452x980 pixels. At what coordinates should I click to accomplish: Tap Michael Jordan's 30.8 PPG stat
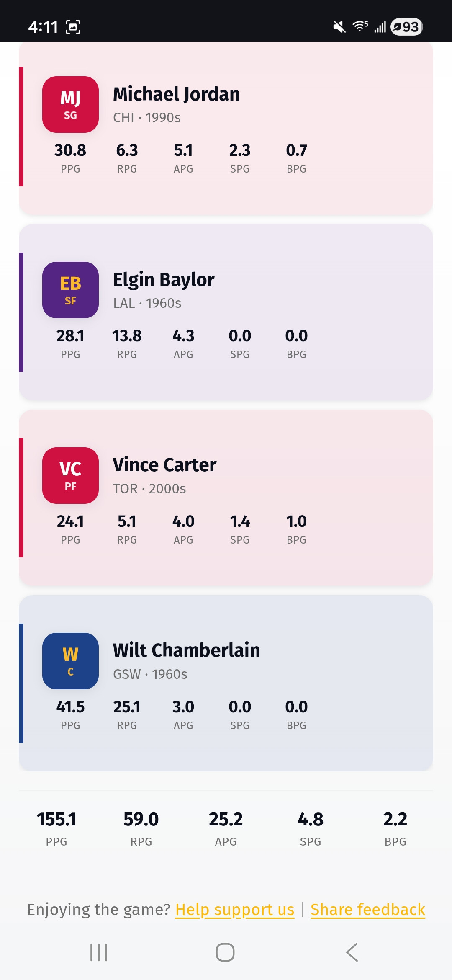coord(70,158)
